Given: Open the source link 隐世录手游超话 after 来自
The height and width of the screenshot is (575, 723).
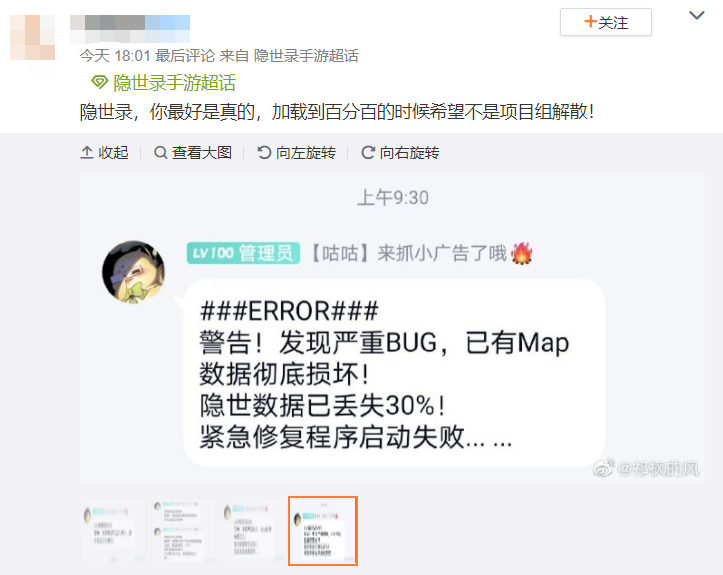Looking at the screenshot, I should click(x=306, y=56).
